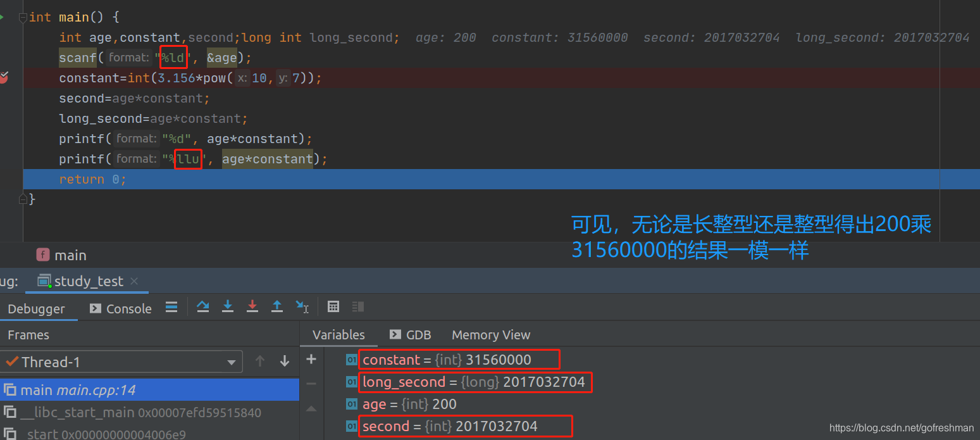The image size is (980, 440).
Task: Click the frame icon beside main main.cpp:14
Action: tap(9, 390)
